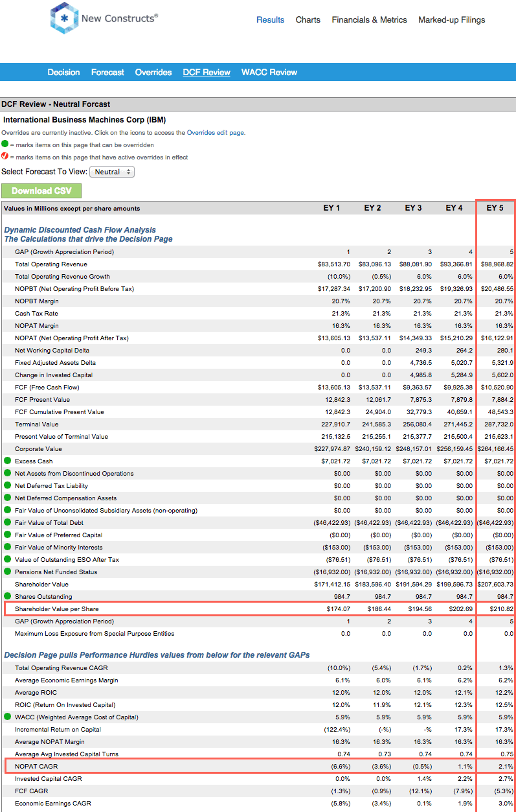Click override icon for WACC row
Screen dimensions: 516x812
(x=7, y=717)
